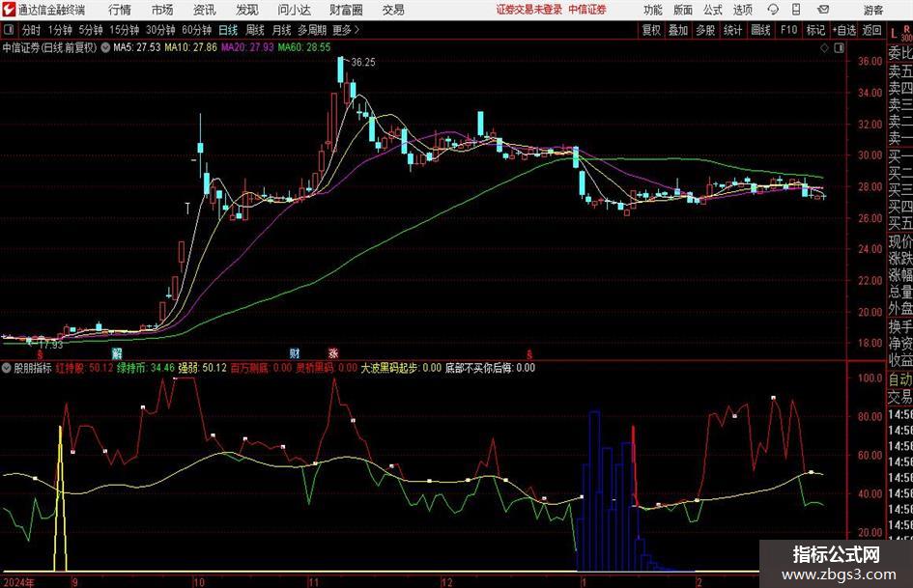Click the 底部不买你后悔: 0.00 label
Image resolution: width=913 pixels, height=588 pixels.
click(x=490, y=368)
